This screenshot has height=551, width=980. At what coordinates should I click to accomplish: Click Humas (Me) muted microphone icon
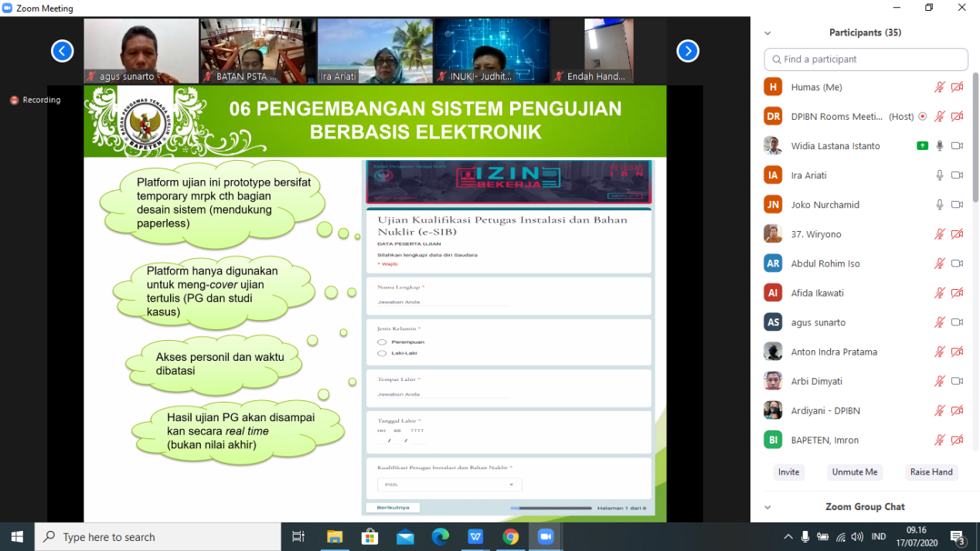[x=940, y=87]
